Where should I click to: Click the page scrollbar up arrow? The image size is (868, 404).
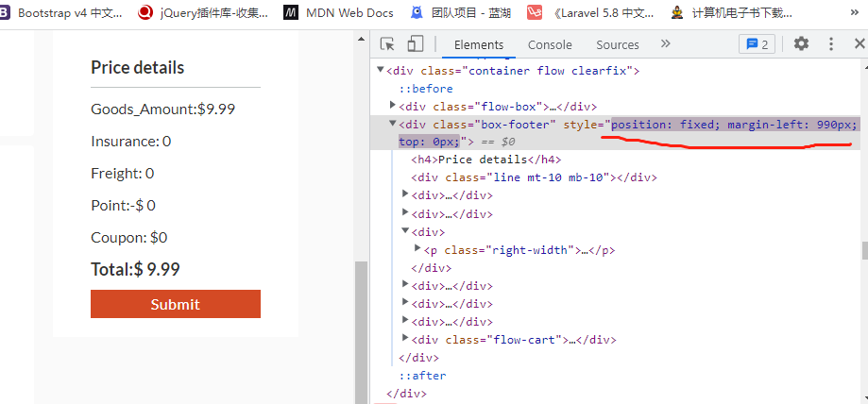pos(362,39)
